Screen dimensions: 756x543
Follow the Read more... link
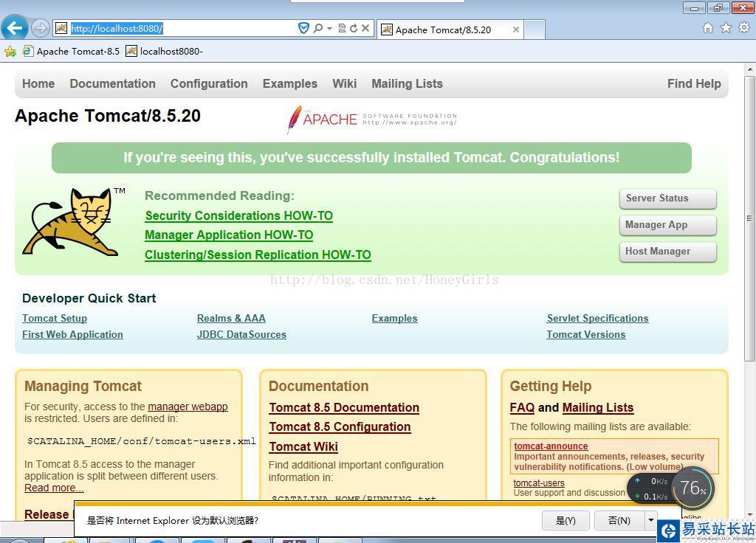click(54, 488)
